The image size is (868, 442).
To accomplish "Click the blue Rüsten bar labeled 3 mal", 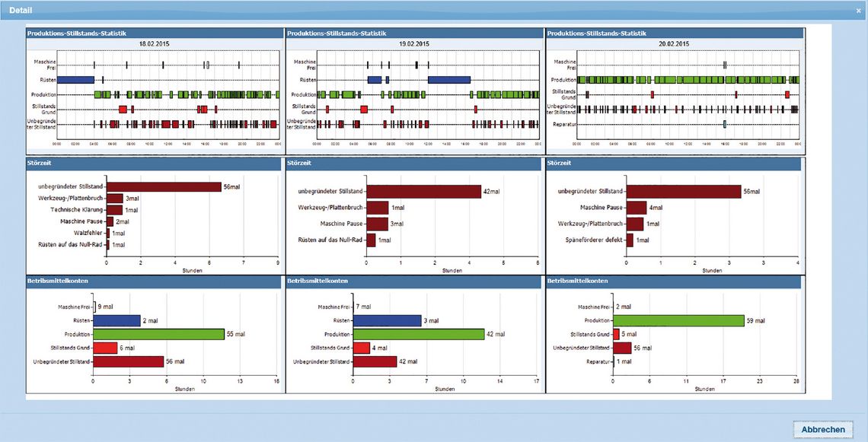I will (388, 320).
